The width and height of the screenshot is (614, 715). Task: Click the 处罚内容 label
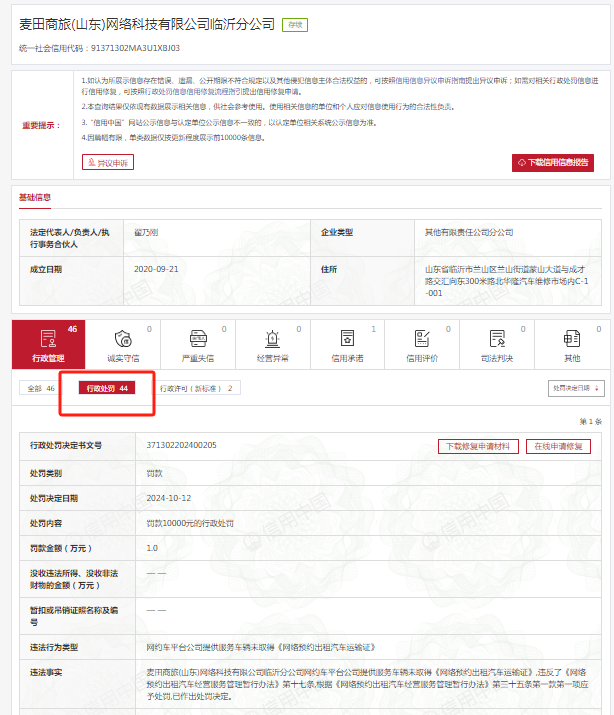(46, 523)
